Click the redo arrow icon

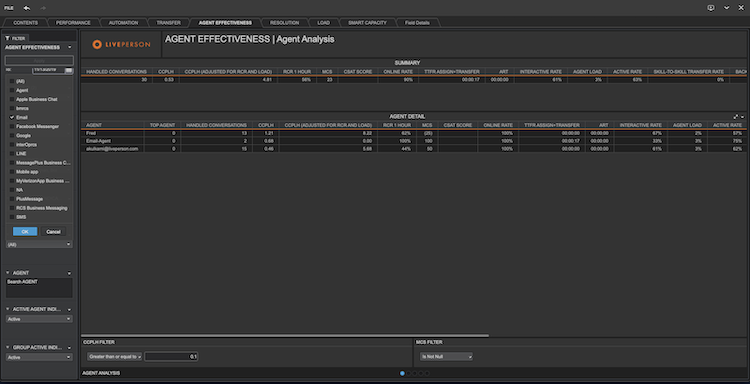point(43,8)
